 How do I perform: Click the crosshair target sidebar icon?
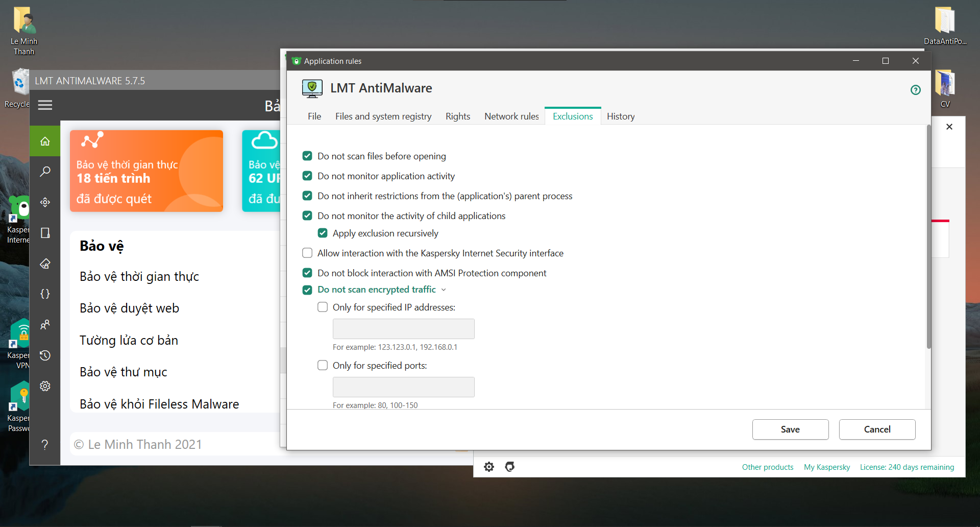click(45, 202)
